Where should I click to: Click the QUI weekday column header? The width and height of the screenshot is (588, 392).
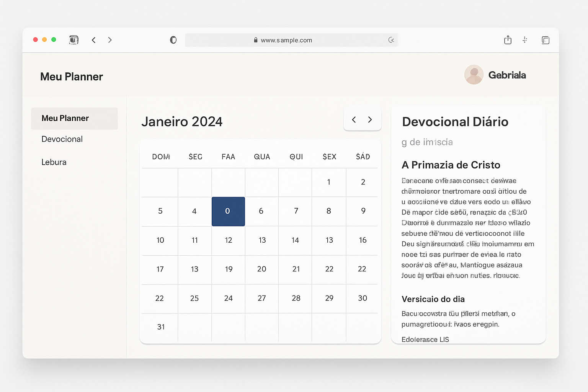coord(296,157)
